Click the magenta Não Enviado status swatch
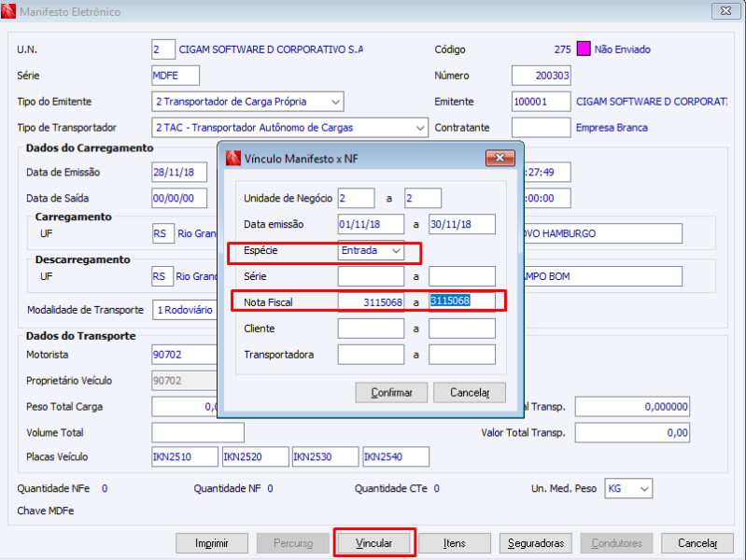 pyautogui.click(x=584, y=49)
